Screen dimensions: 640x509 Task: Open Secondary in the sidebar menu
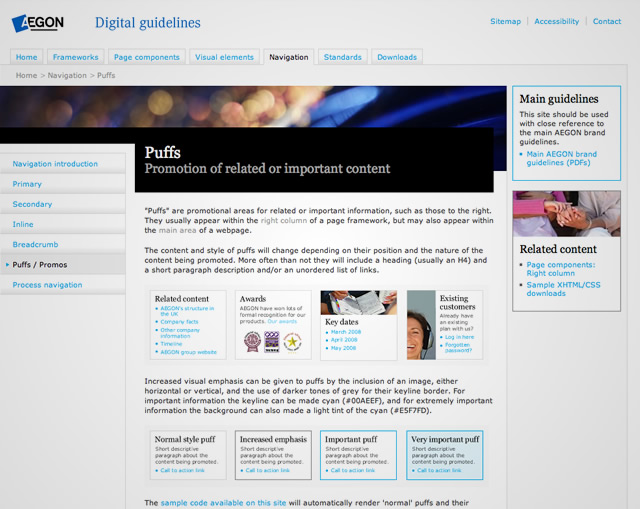pos(62,204)
